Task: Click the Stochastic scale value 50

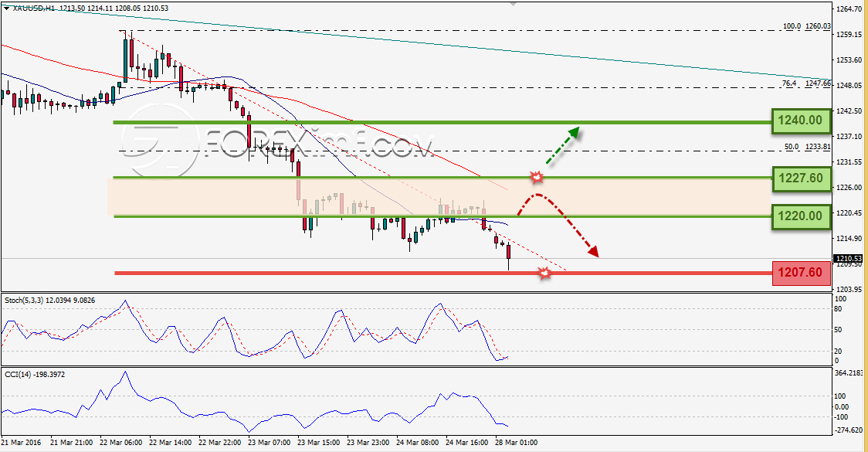Action: point(838,330)
